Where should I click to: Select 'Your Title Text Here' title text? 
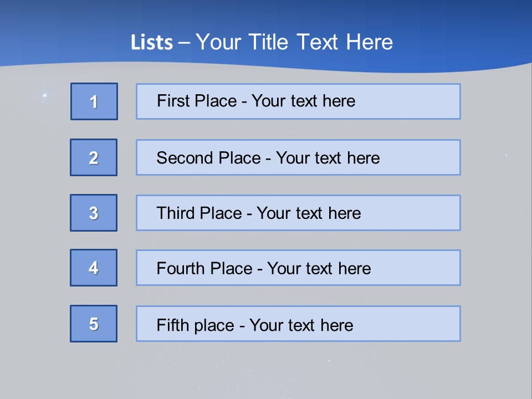click(294, 42)
